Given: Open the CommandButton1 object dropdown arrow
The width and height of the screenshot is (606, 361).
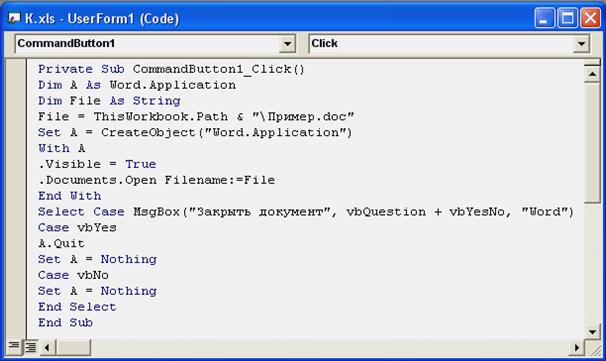Looking at the screenshot, I should point(287,44).
